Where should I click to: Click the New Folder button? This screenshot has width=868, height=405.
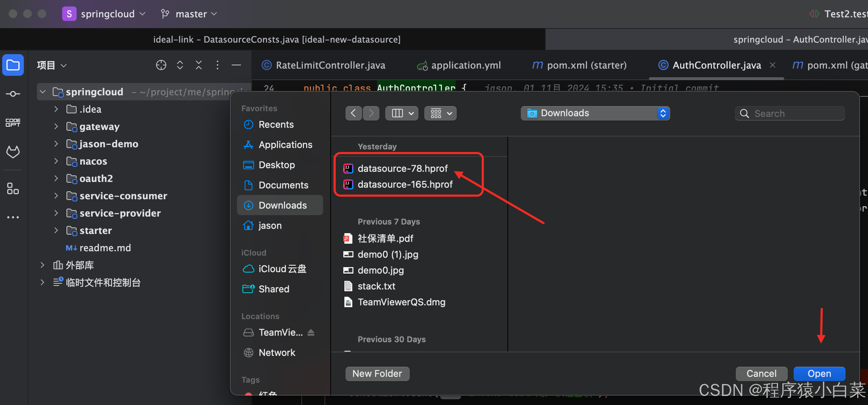coord(377,374)
